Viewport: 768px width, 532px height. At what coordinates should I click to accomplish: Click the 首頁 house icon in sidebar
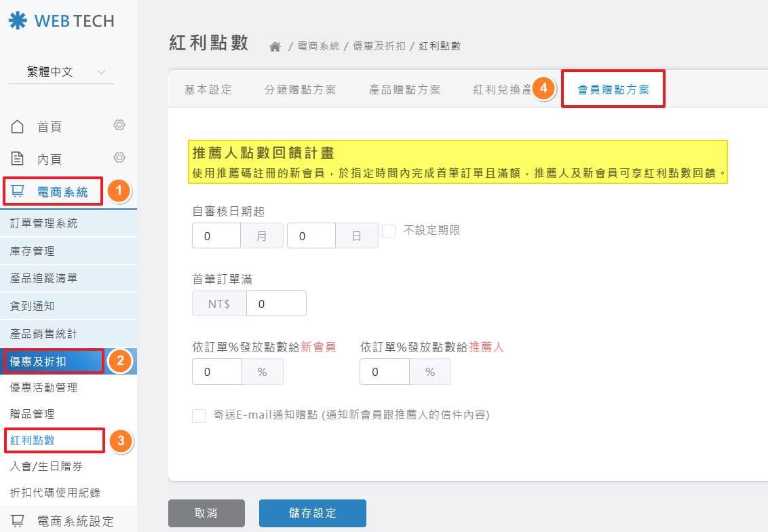point(18,127)
